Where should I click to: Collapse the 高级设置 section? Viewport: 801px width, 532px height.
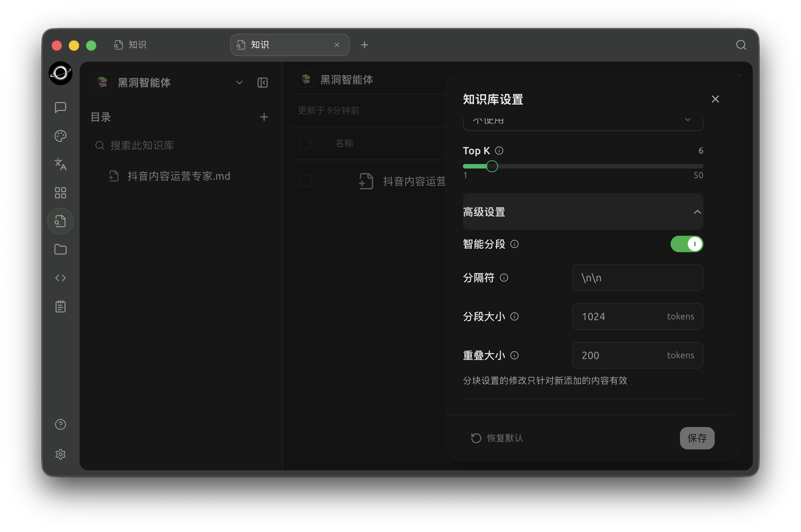point(583,212)
